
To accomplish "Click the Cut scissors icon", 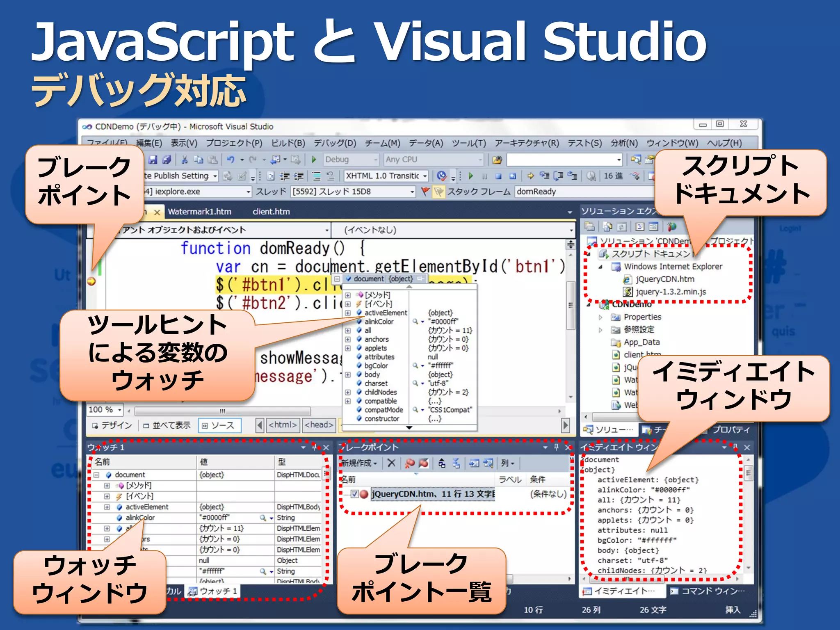I will click(x=185, y=160).
